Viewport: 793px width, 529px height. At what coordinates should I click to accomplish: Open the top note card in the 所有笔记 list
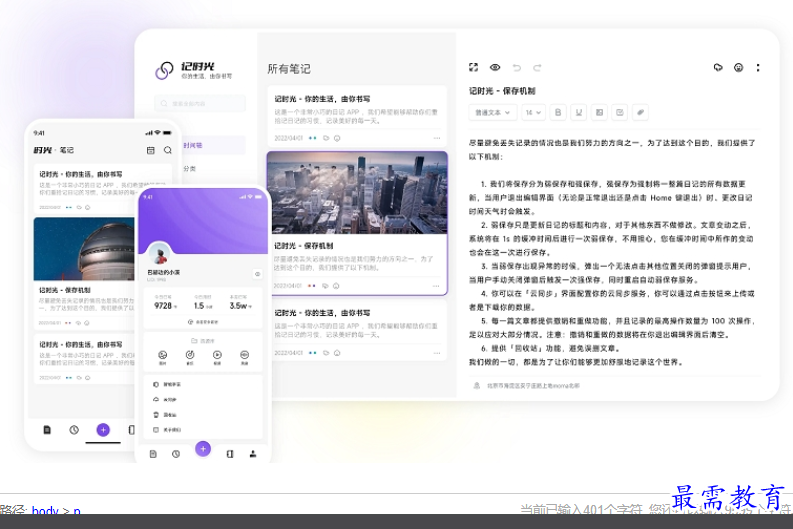(357, 116)
